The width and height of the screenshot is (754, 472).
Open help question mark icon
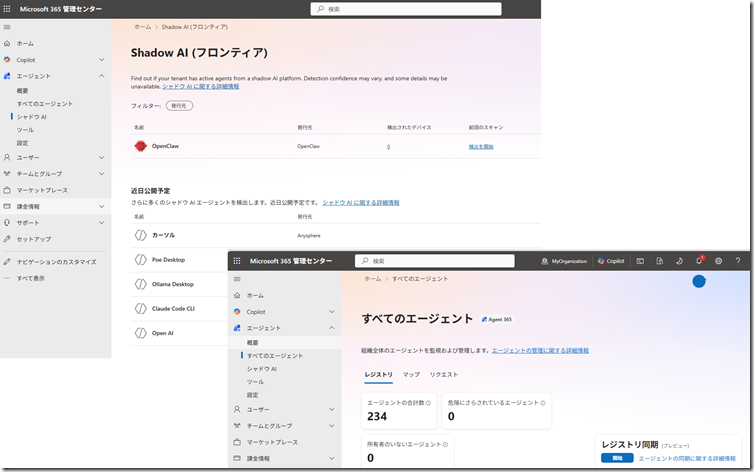[738, 261]
